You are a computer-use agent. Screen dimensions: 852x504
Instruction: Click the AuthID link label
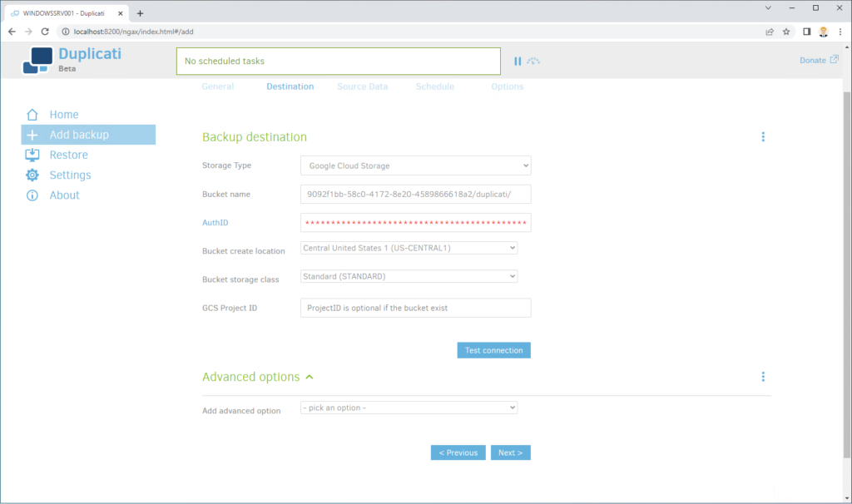[215, 223]
